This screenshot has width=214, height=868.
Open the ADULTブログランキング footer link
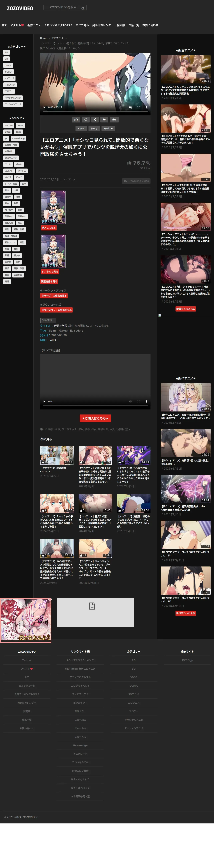tap(80, 660)
